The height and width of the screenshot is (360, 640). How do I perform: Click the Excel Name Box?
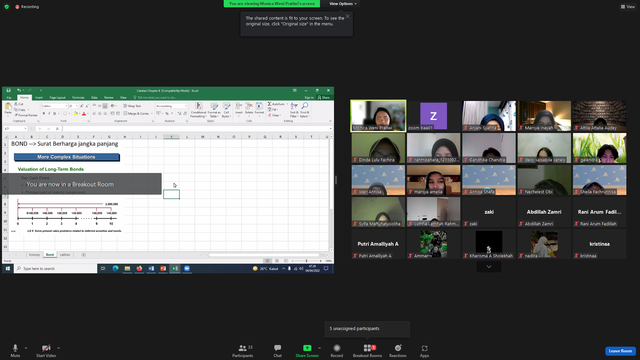(x=15, y=129)
